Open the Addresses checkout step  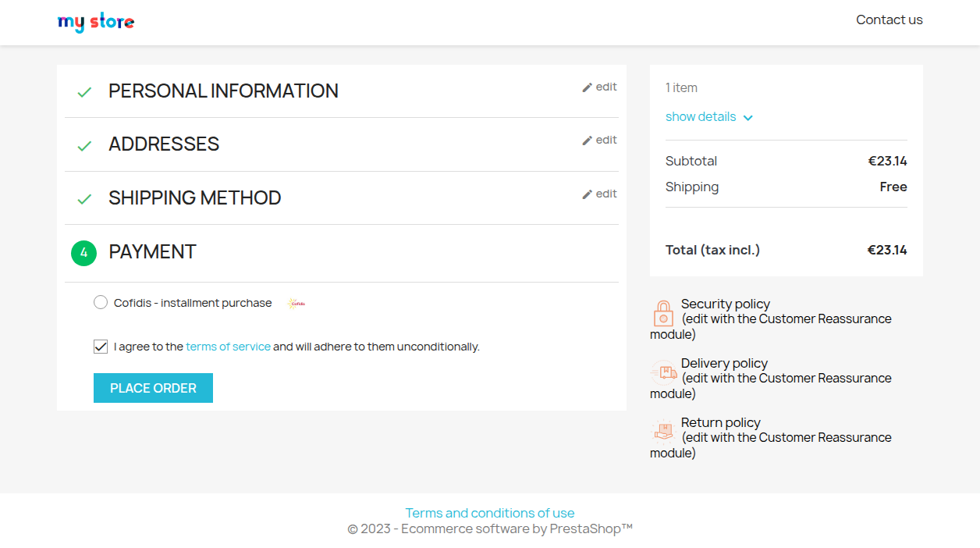pos(164,144)
